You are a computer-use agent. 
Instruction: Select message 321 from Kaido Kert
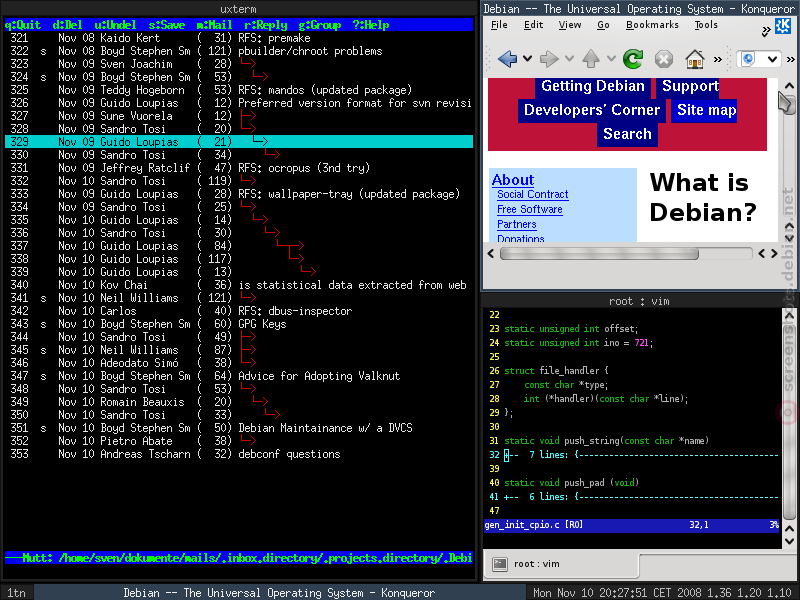click(239, 38)
